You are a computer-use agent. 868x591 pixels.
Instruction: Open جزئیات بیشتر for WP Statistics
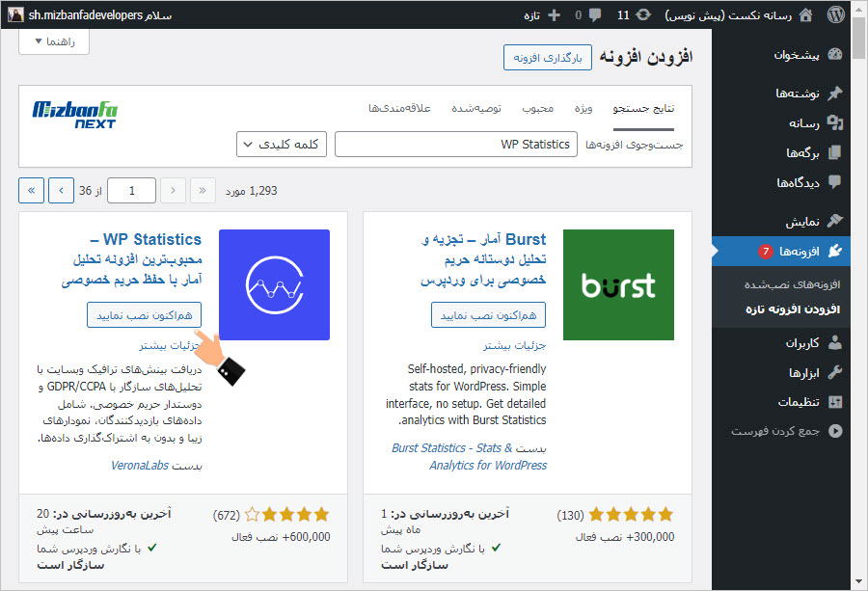click(170, 345)
